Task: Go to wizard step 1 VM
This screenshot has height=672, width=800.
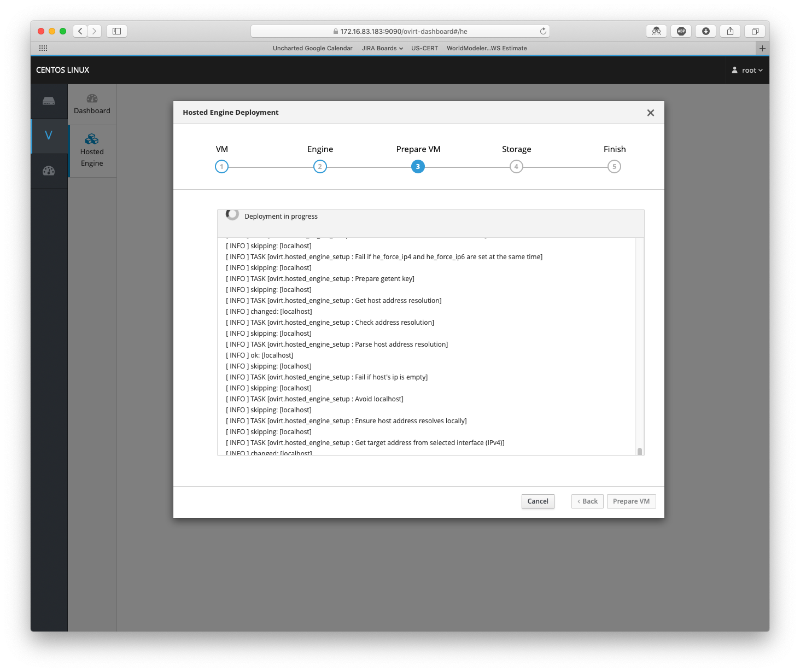Action: (x=221, y=166)
